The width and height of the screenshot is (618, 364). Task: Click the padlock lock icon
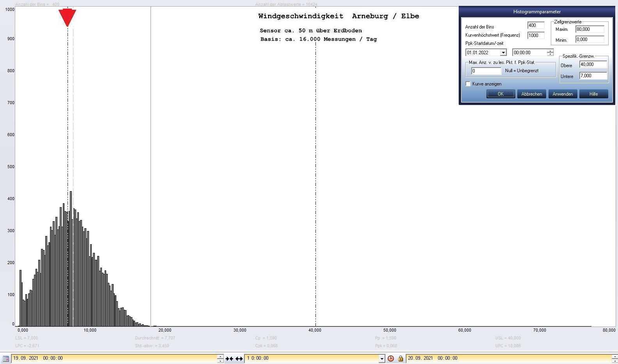click(400, 359)
